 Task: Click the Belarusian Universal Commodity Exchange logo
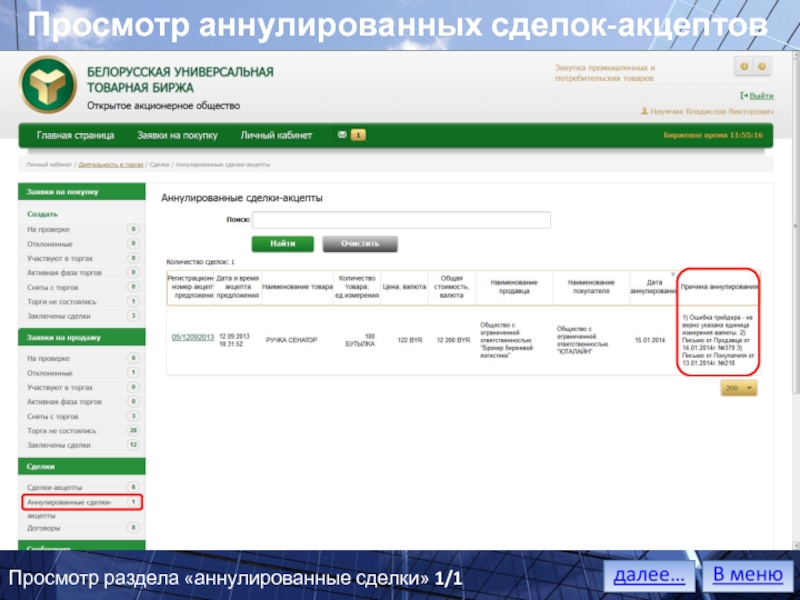(48, 85)
